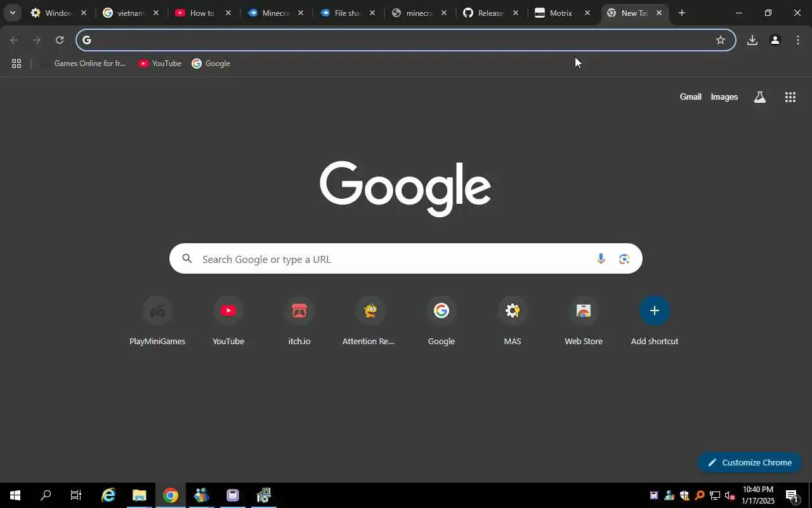Start voice search with microphone
The image size is (812, 508).
coord(600,259)
